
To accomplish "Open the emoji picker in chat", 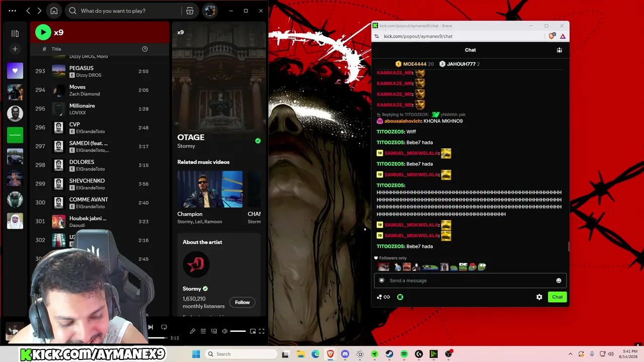I will pyautogui.click(x=558, y=281).
